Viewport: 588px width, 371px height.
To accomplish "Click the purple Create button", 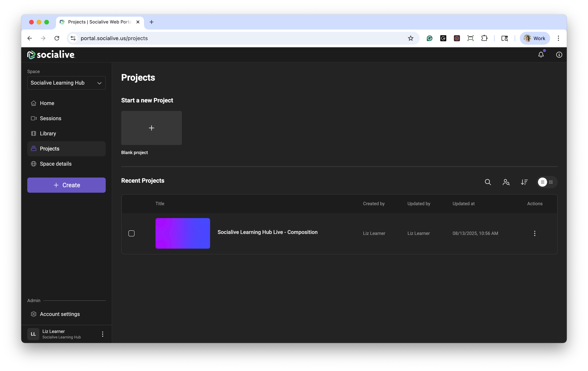I will 66,185.
